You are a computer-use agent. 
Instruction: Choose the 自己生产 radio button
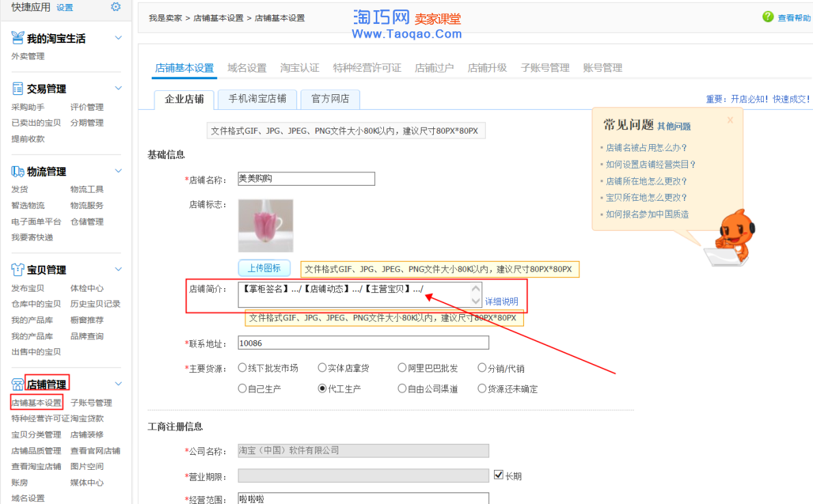pyautogui.click(x=242, y=388)
